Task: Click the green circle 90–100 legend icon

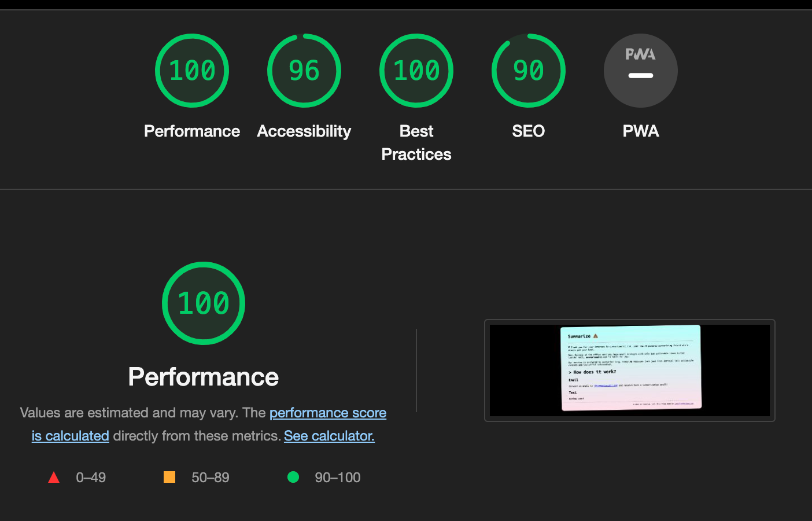Action: [x=293, y=477]
